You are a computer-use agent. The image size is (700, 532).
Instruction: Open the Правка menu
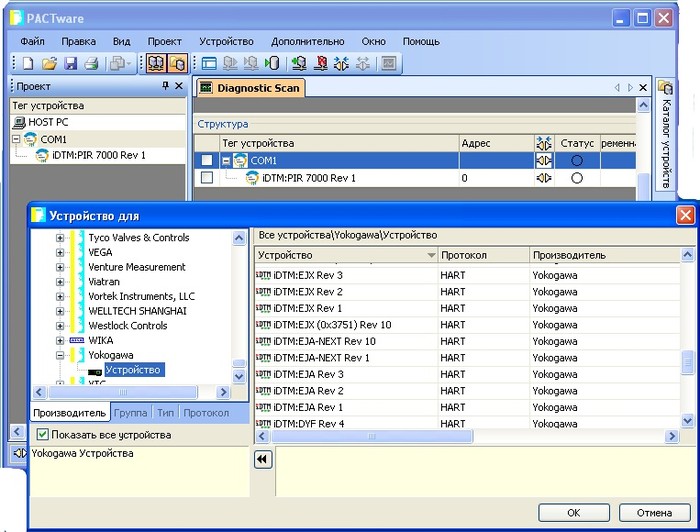(79, 42)
